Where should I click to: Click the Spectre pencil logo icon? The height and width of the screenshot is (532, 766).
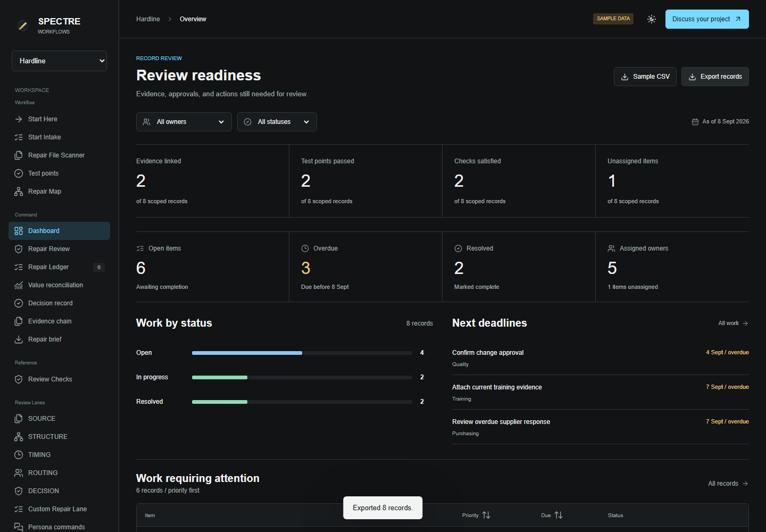[x=22, y=25]
